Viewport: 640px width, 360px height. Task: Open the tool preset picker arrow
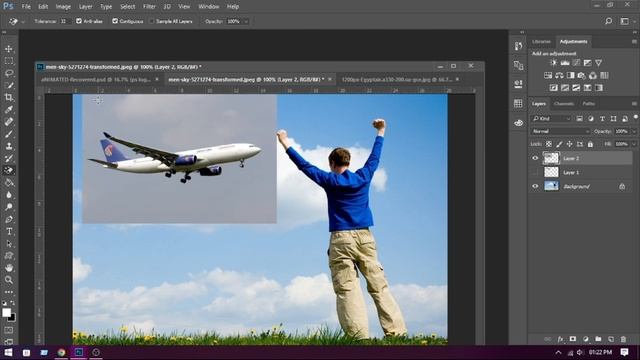click(23, 21)
